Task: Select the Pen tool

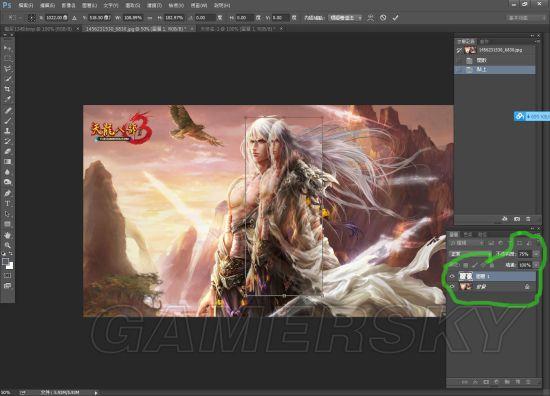Action: [7, 193]
